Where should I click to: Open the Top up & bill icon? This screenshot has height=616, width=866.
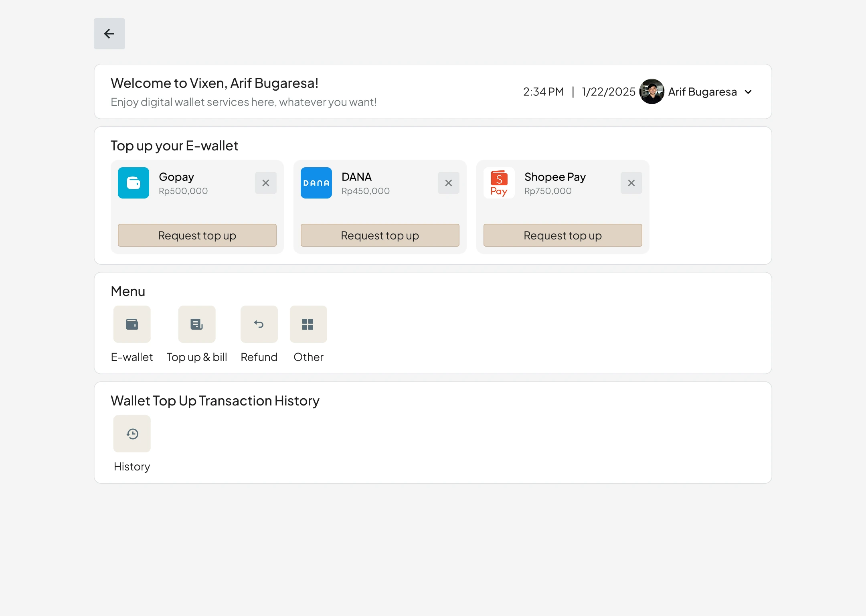click(196, 324)
